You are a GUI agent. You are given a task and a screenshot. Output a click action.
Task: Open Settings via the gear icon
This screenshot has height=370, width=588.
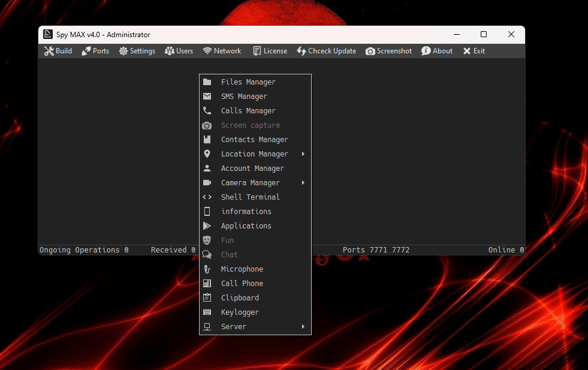[123, 51]
